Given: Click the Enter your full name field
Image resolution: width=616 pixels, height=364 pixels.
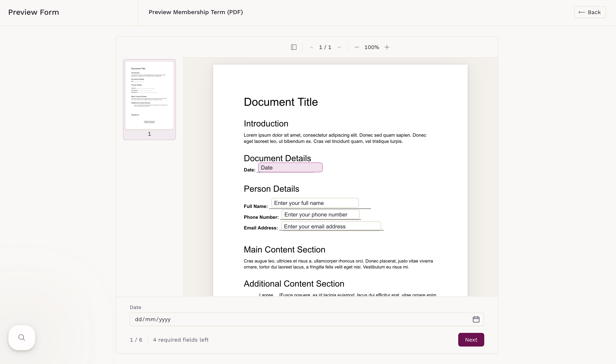Looking at the screenshot, I should tap(315, 203).
